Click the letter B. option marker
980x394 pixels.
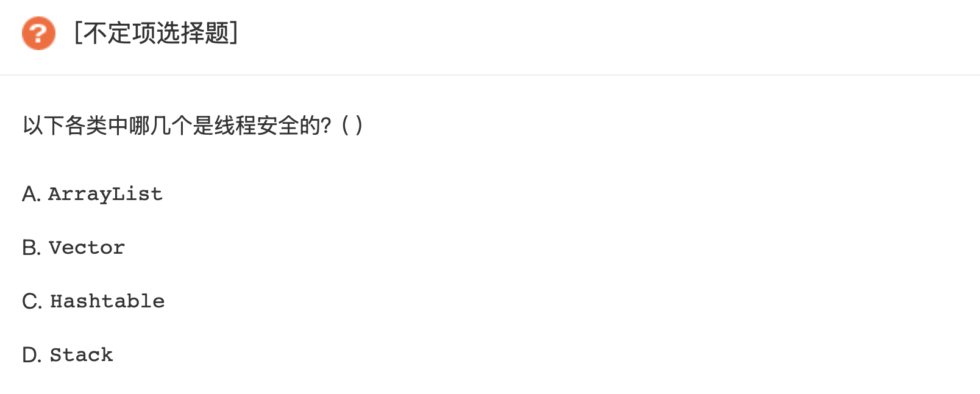pos(31,248)
